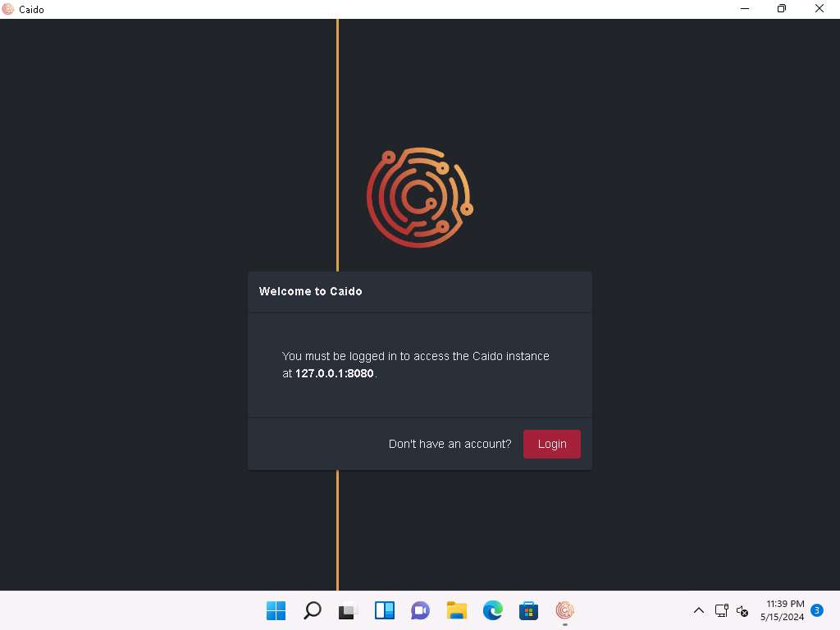Expand the hidden system tray icons
The width and height of the screenshot is (840, 630).
click(699, 610)
